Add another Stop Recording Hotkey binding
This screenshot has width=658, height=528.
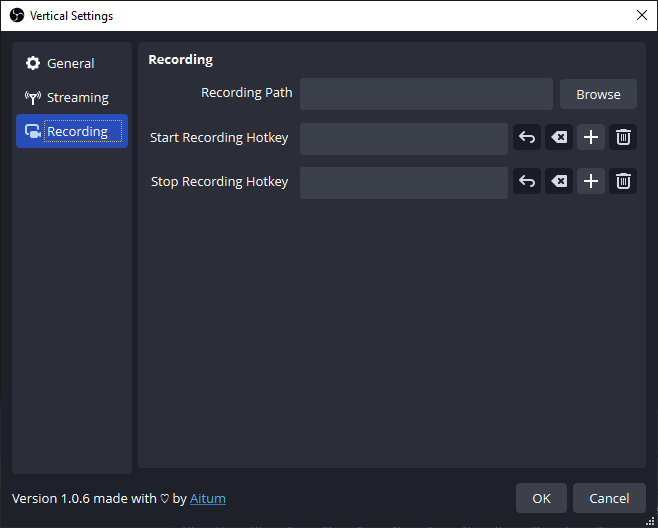coord(591,182)
